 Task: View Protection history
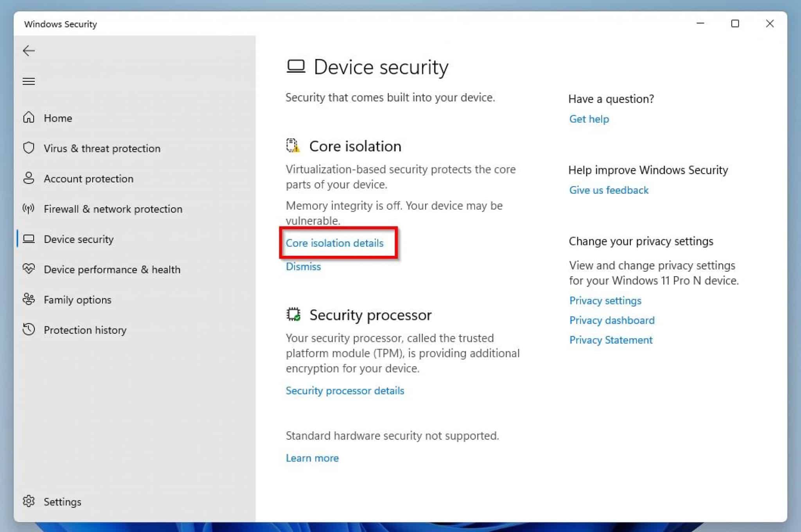tap(85, 330)
